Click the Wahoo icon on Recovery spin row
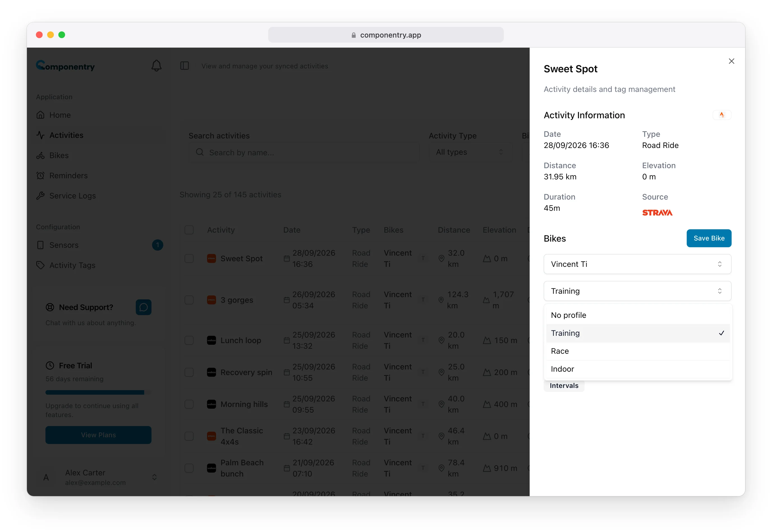 [211, 372]
